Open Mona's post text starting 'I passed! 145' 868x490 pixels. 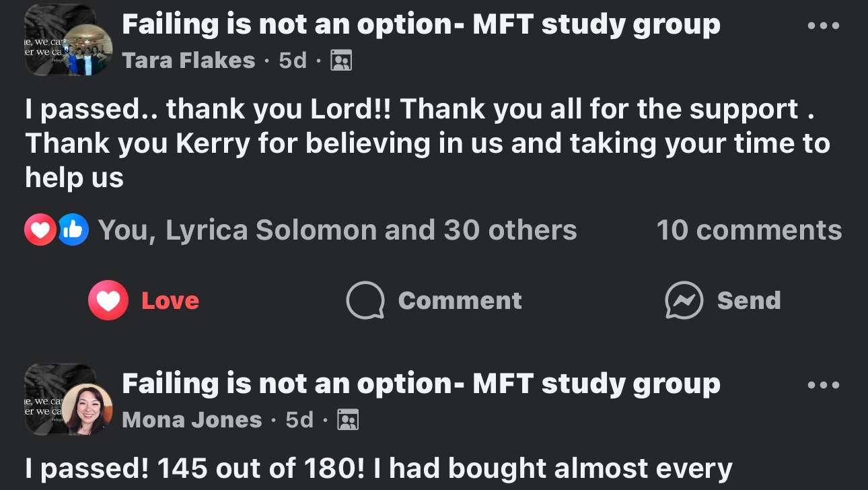(x=378, y=469)
